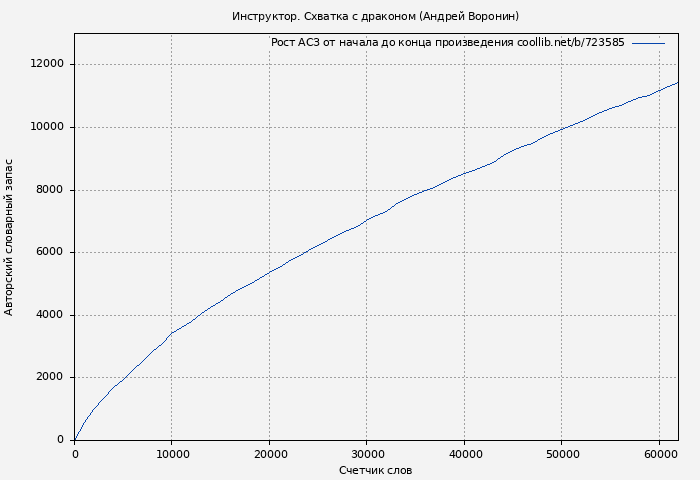Select the 4000 y-axis tick label

50,315
